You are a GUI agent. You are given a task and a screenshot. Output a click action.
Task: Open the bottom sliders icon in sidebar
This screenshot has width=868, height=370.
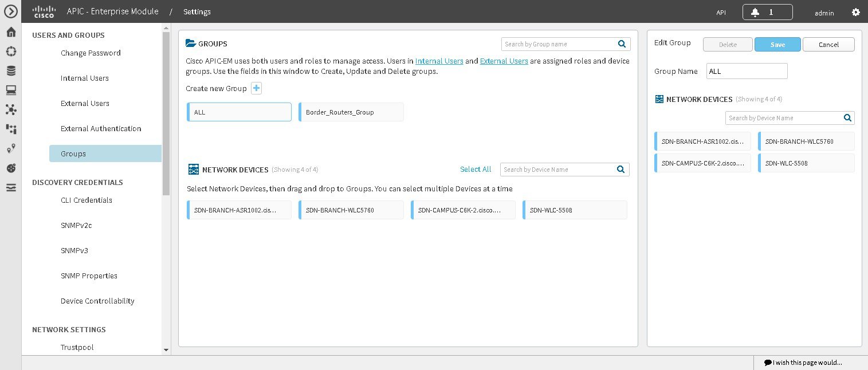pyautogui.click(x=11, y=187)
